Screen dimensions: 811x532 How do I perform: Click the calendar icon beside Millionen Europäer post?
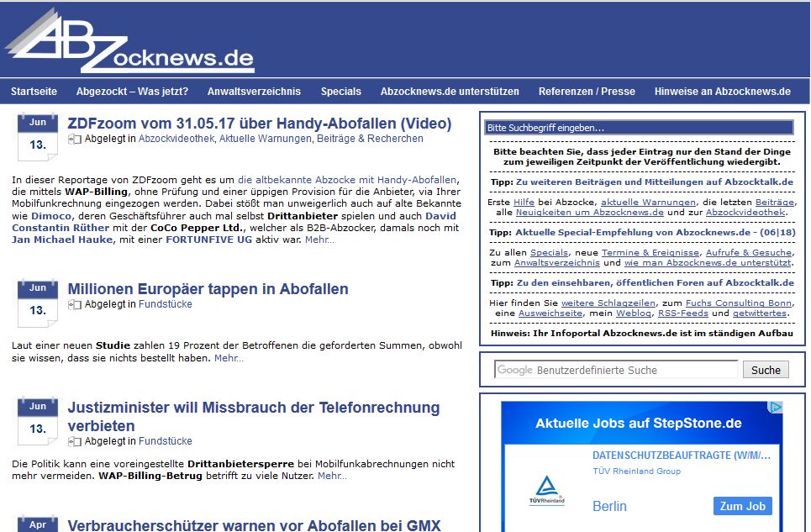point(37,303)
